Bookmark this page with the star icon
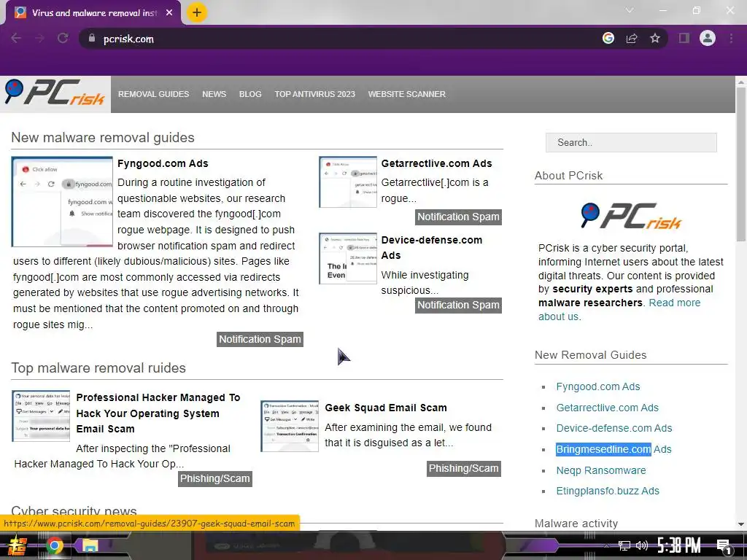Viewport: 747px width, 560px height. pos(655,38)
